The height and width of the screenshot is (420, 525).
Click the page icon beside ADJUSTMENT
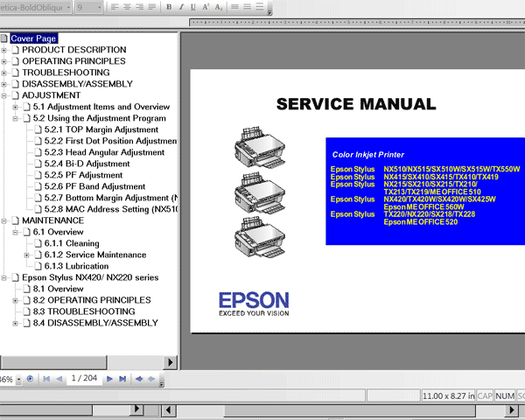click(15, 95)
